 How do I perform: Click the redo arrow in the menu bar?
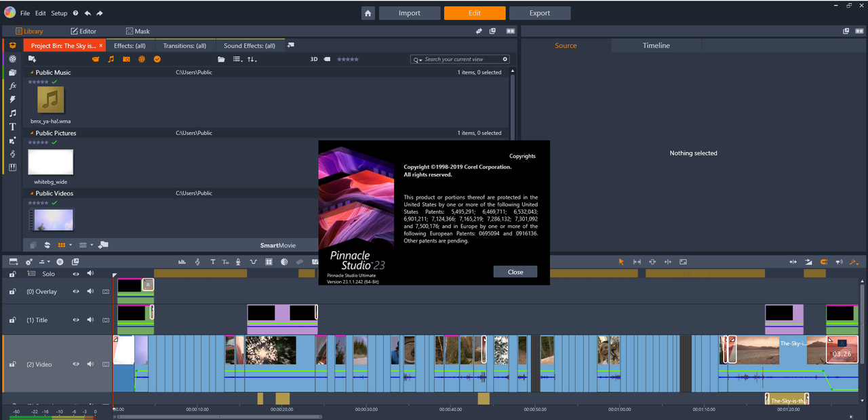100,13
